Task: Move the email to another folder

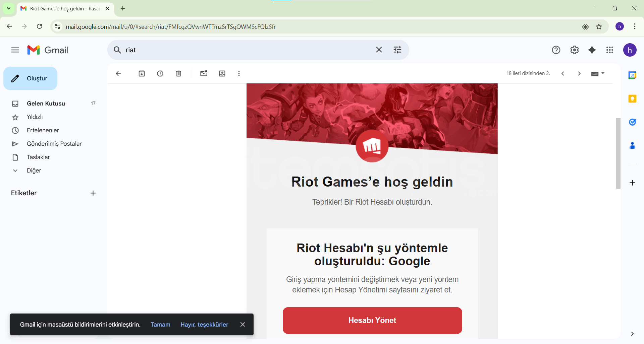Action: click(222, 73)
